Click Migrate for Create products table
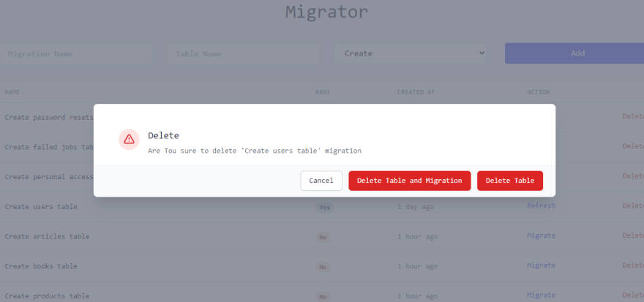The height and width of the screenshot is (302, 644). coord(541,295)
